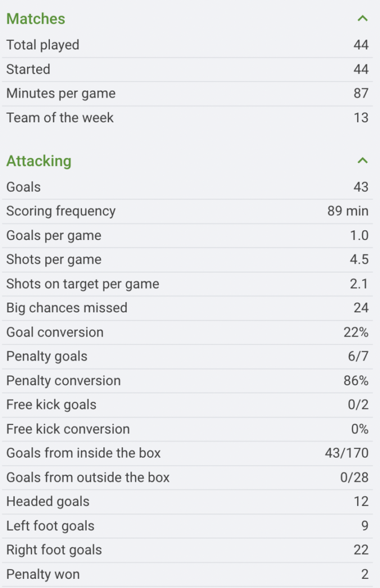The height and width of the screenshot is (588, 380).
Task: Click the Attacking section heading
Action: 39,161
